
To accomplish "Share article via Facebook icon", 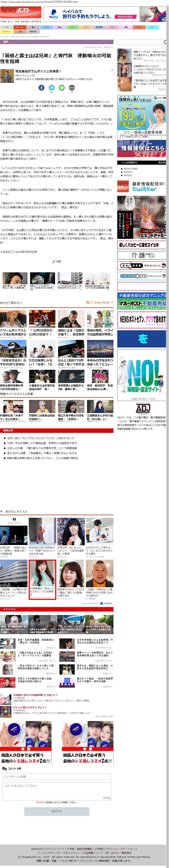I will [x=41, y=88].
